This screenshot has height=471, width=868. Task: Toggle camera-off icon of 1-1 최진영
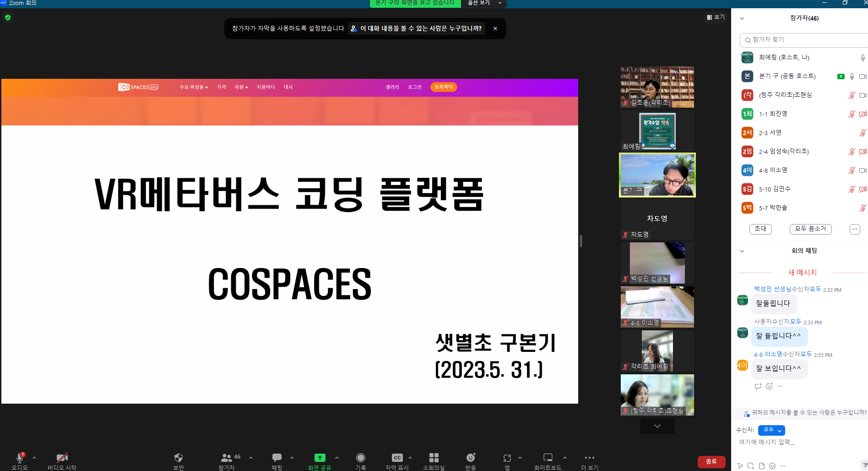point(863,114)
